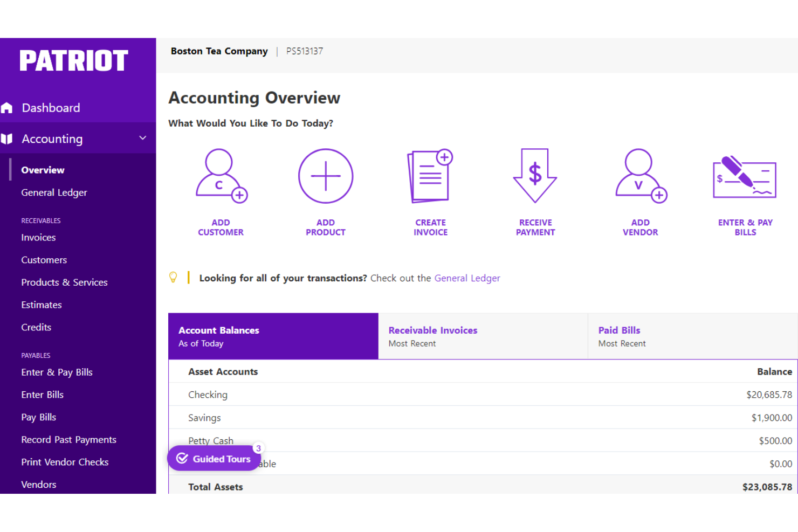
Task: Click the ADD CUSTOMER label
Action: [x=221, y=227]
